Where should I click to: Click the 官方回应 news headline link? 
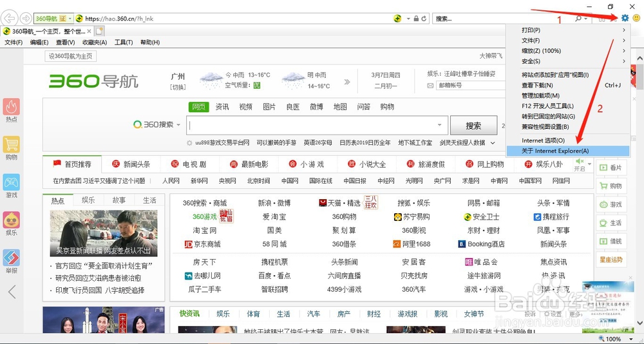click(x=104, y=265)
